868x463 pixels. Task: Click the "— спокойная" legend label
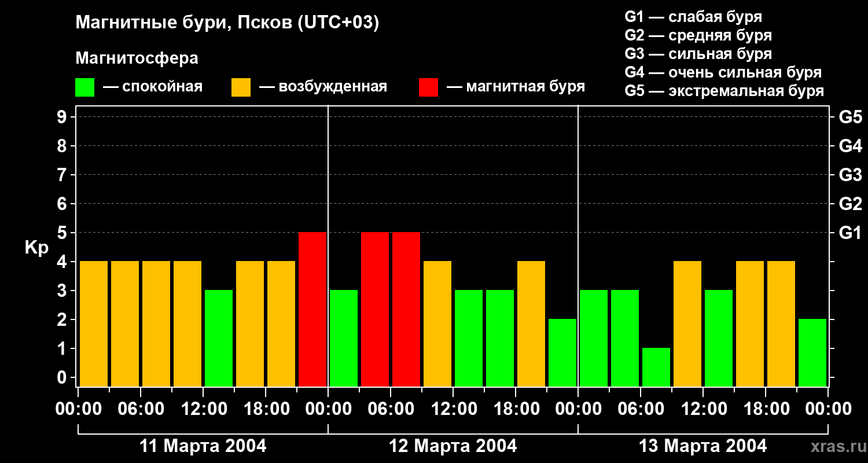[153, 87]
